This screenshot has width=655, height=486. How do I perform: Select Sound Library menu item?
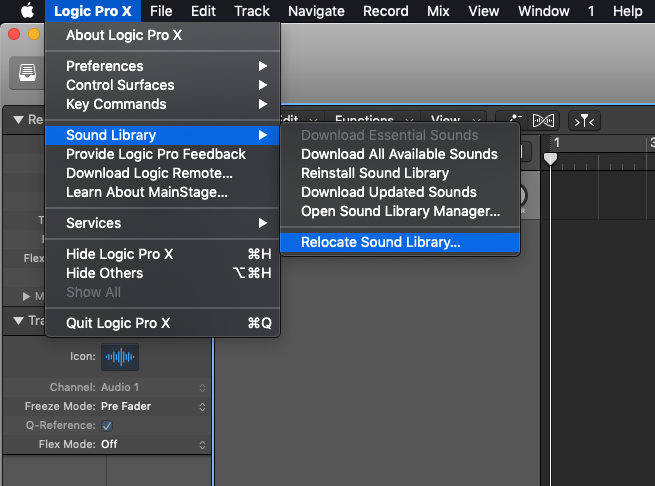pos(162,135)
